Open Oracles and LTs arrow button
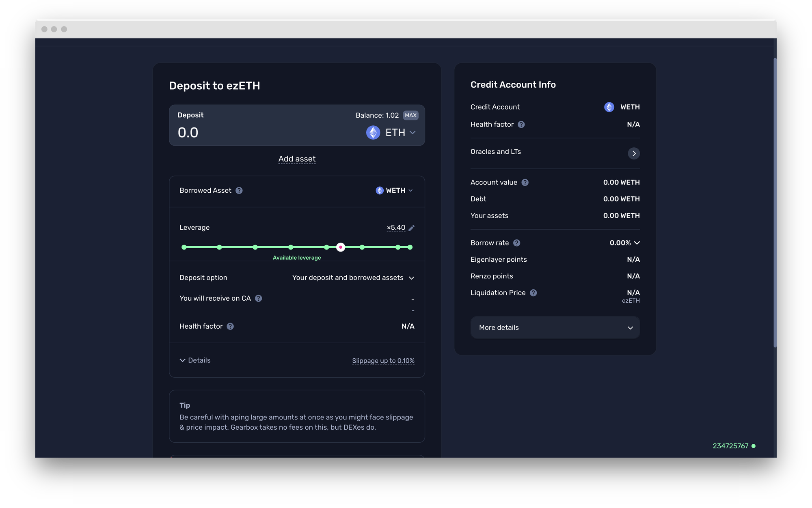 tap(633, 153)
